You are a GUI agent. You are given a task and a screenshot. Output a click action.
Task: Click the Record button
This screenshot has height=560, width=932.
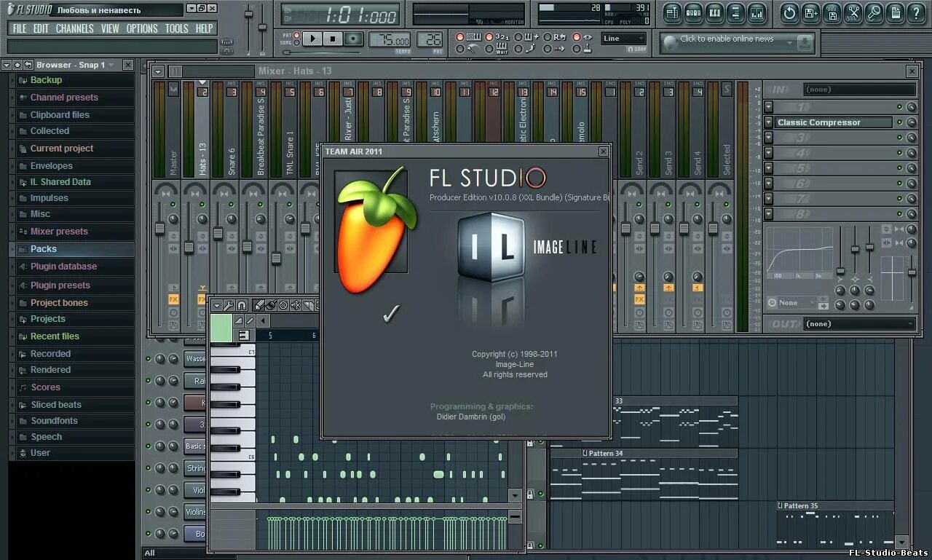pyautogui.click(x=354, y=39)
